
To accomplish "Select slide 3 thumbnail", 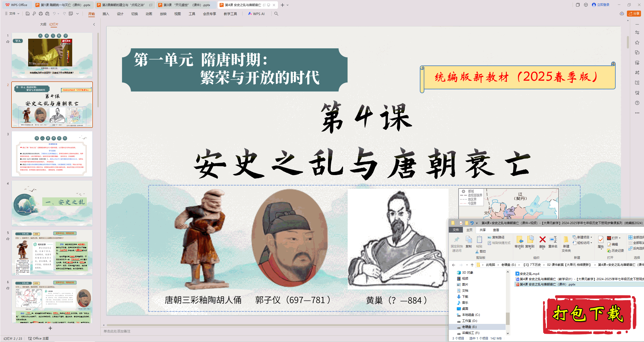I will coord(52,154).
